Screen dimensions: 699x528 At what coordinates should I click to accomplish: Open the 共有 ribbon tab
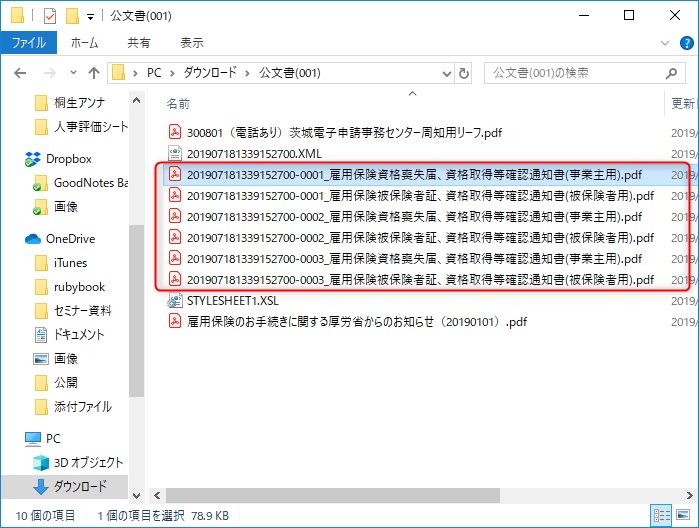139,44
